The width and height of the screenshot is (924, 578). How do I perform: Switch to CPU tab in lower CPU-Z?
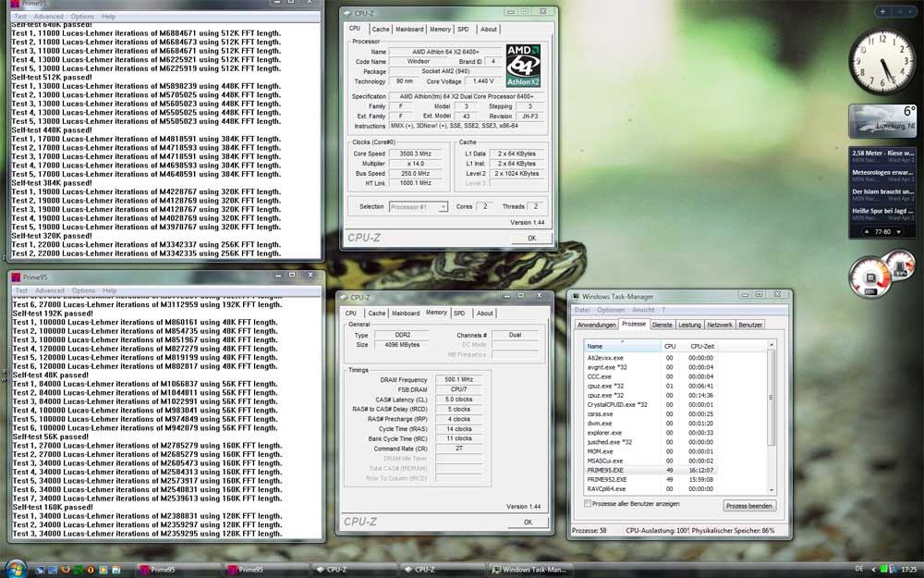pos(350,314)
